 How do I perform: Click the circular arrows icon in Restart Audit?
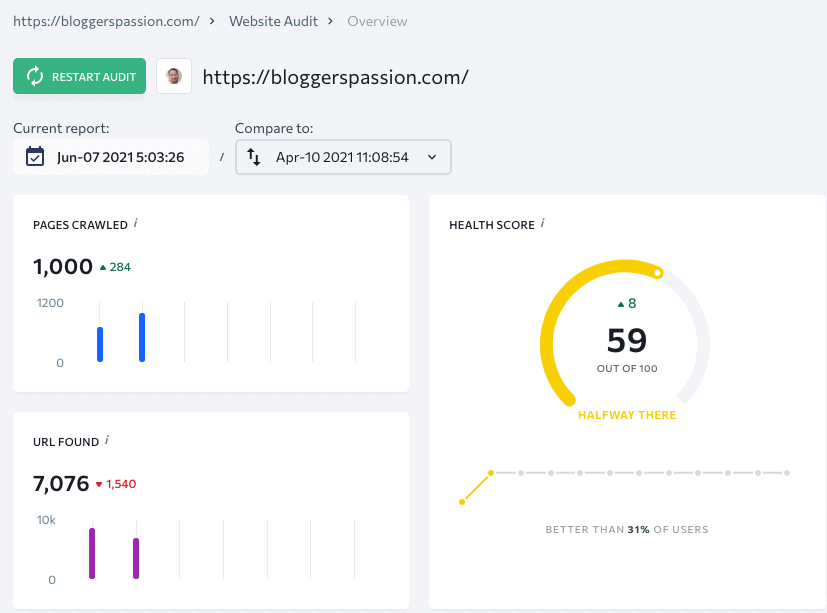pos(35,76)
